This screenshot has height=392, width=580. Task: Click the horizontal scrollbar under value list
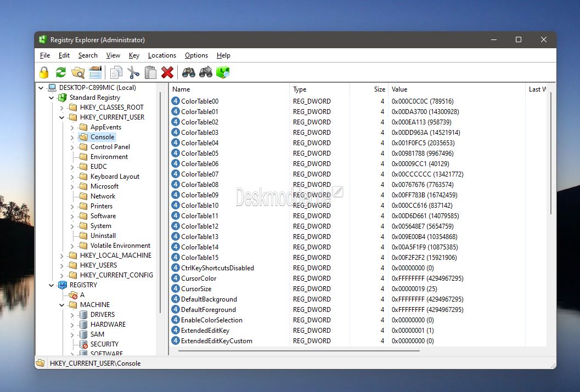coord(299,351)
